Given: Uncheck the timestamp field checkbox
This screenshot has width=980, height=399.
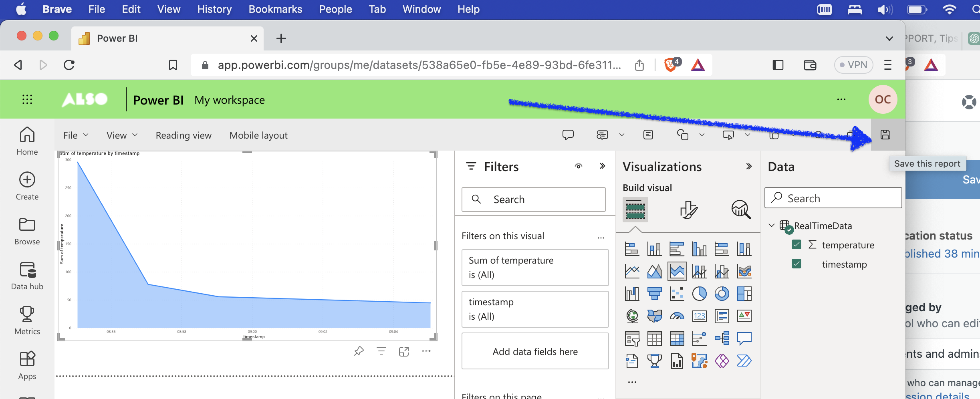Looking at the screenshot, I should coord(797,264).
